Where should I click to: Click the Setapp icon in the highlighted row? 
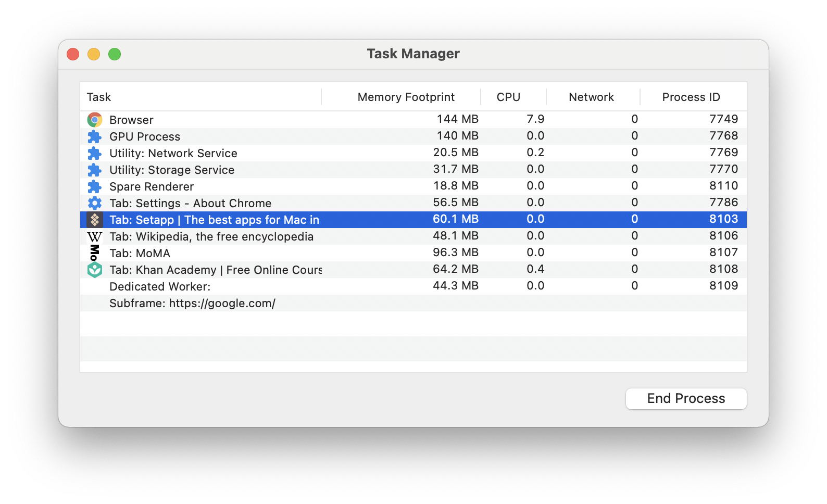(x=95, y=220)
